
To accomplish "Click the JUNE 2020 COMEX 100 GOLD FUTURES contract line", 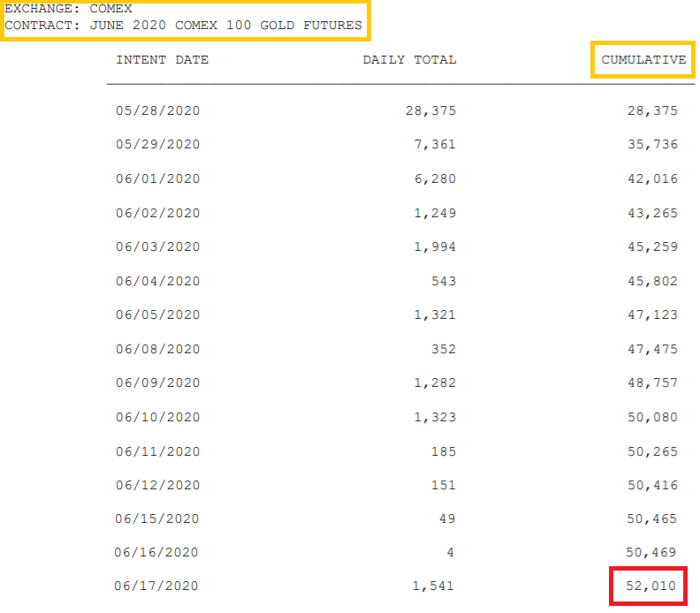I will [183, 26].
